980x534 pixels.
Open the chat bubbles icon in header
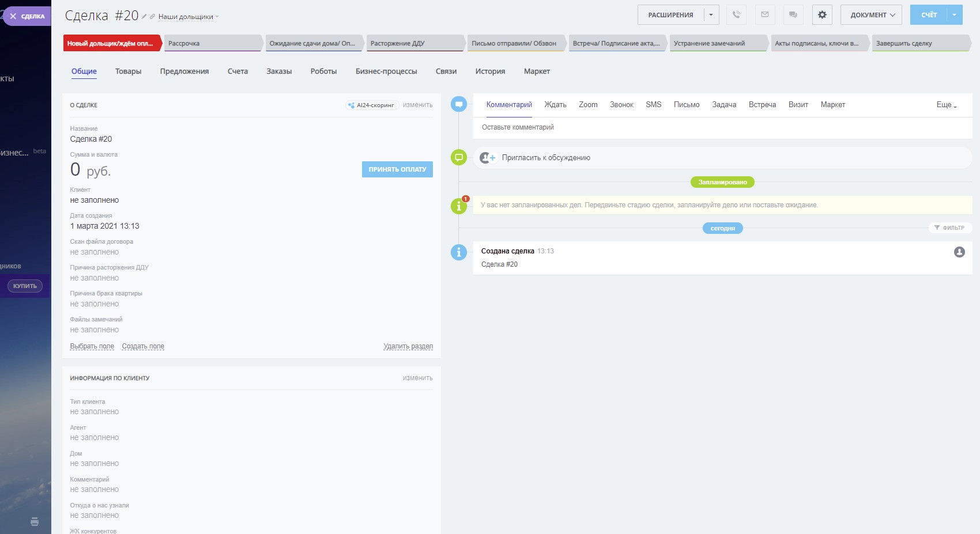(793, 15)
